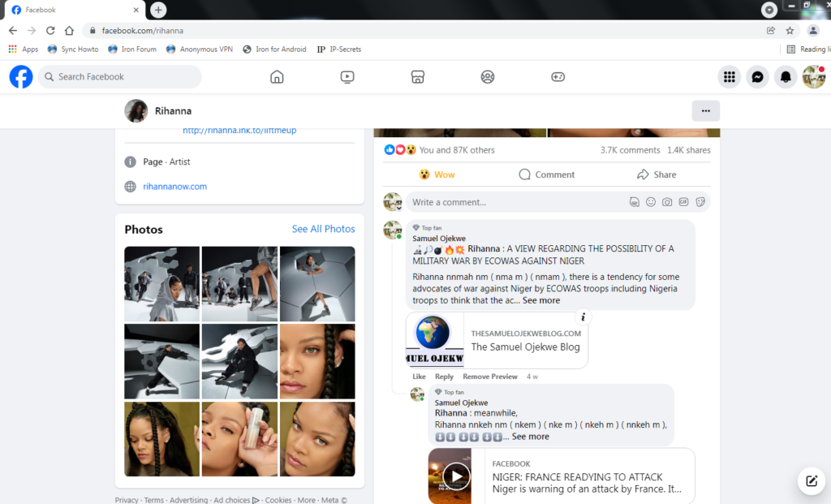
Task: Open Rihanna page more options button
Action: pyautogui.click(x=705, y=110)
